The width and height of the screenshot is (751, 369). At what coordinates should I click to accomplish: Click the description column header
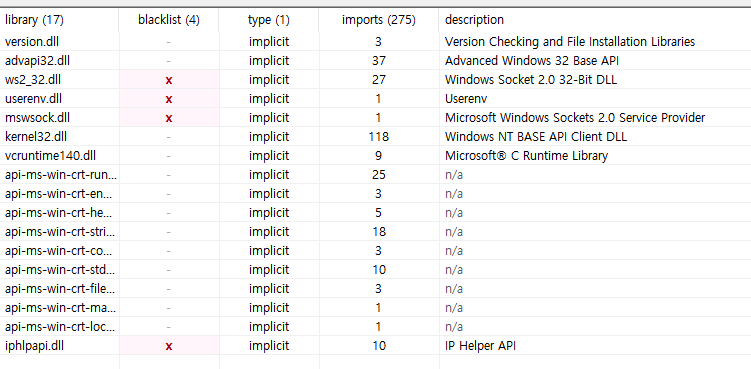474,20
